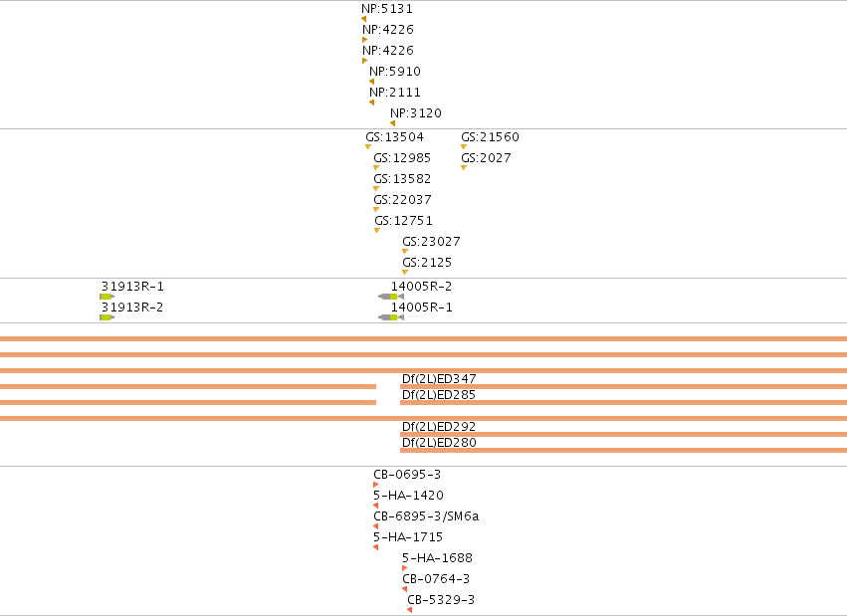Click the GS:2125 text label

coord(427,263)
